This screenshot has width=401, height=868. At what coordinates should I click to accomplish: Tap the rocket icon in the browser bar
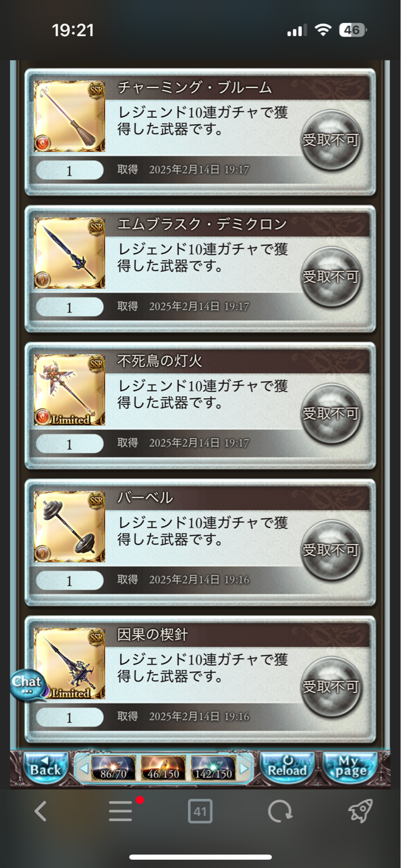tap(360, 811)
